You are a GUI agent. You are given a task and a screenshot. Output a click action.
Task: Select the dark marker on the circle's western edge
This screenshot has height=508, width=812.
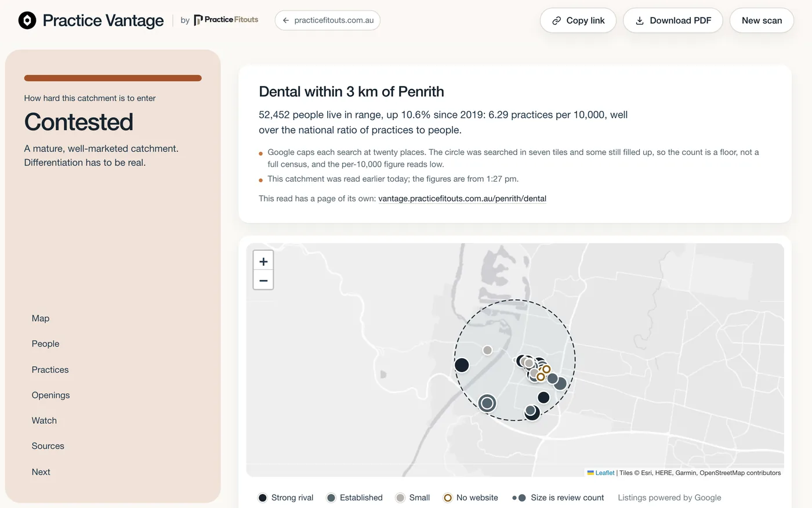pyautogui.click(x=462, y=365)
